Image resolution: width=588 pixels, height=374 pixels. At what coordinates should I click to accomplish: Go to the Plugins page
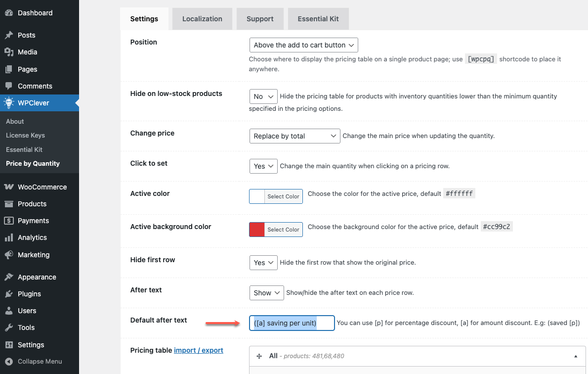(x=40, y=294)
